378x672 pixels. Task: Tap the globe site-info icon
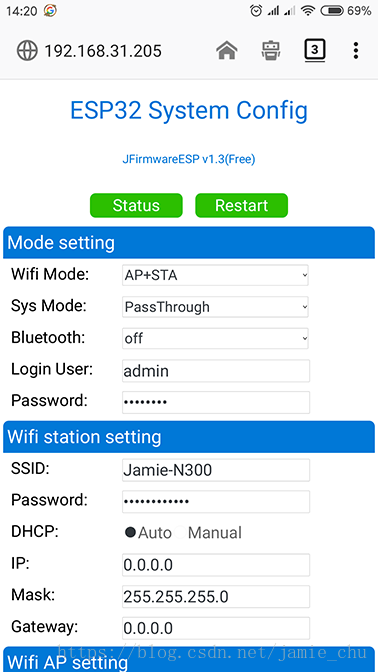click(x=27, y=51)
